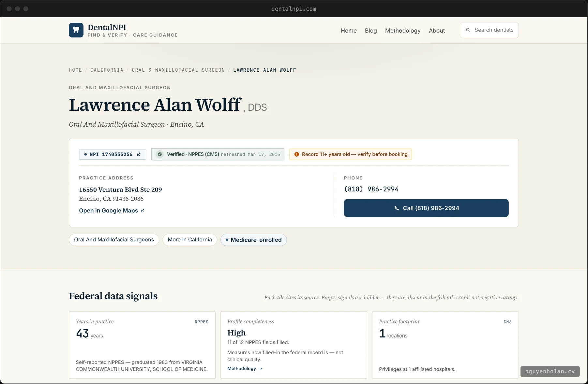Screen dimensions: 588x384
Task: Click the dentalnpi.com address bar text
Action: click(294, 9)
